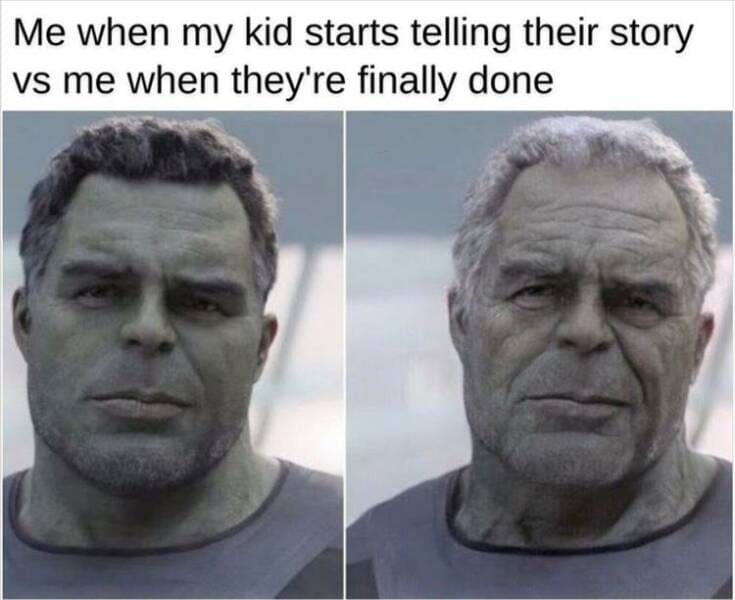Click the white divider between the two panels
The height and width of the screenshot is (600, 735).
(345, 355)
